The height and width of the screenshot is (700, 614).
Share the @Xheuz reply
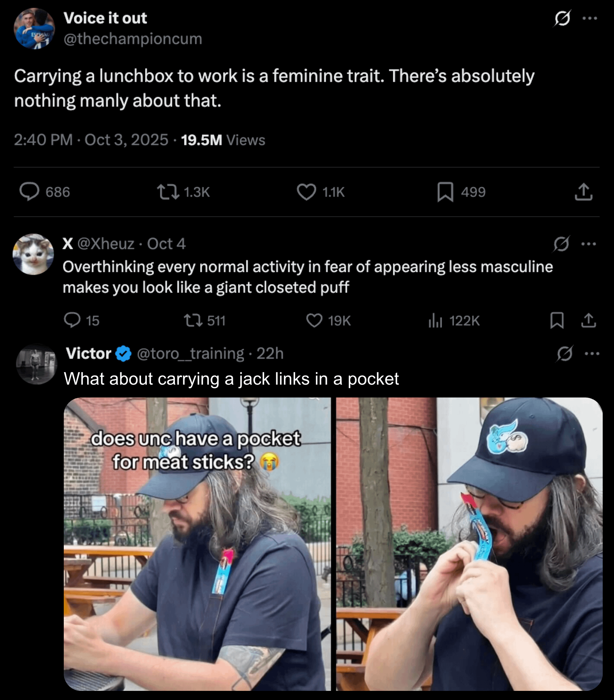[588, 320]
